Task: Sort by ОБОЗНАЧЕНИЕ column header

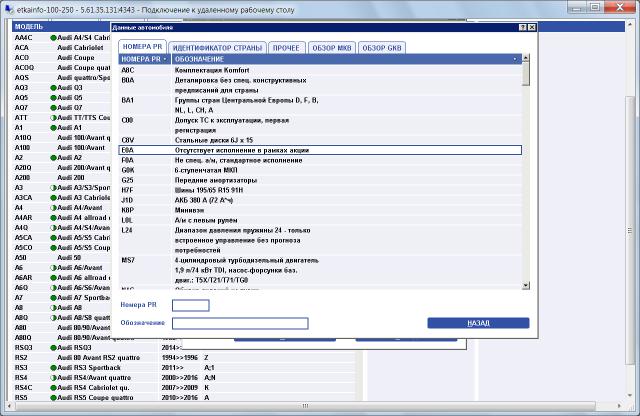Action: pyautogui.click(x=347, y=59)
